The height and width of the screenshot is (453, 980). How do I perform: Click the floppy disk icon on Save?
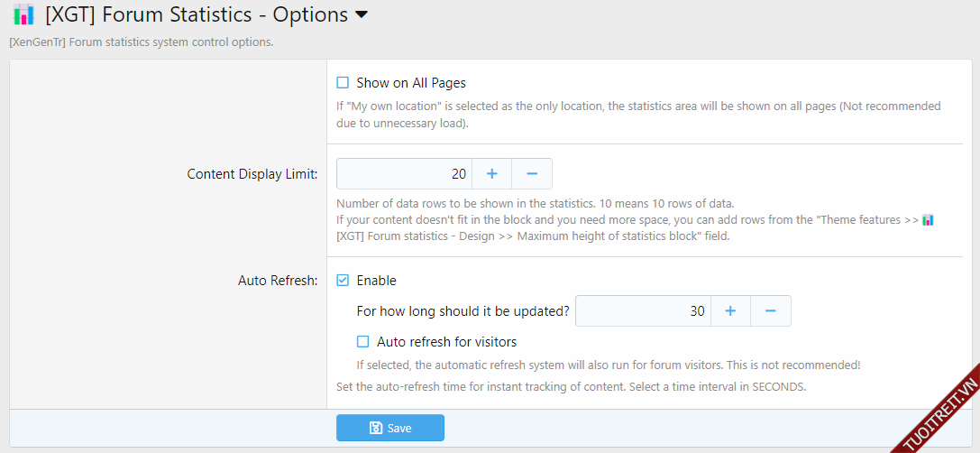point(376,428)
